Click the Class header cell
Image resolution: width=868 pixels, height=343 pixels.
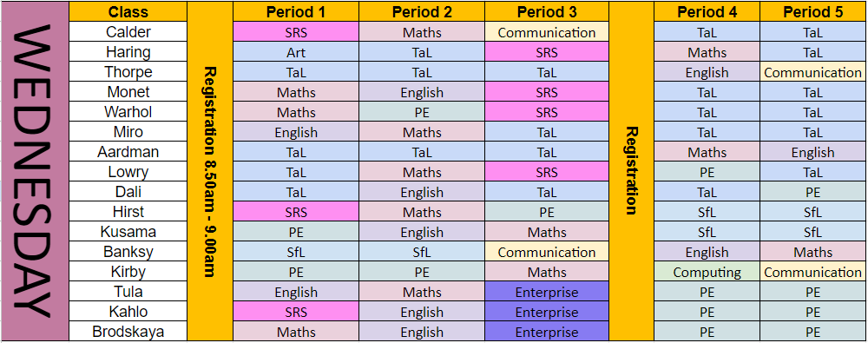pyautogui.click(x=128, y=11)
